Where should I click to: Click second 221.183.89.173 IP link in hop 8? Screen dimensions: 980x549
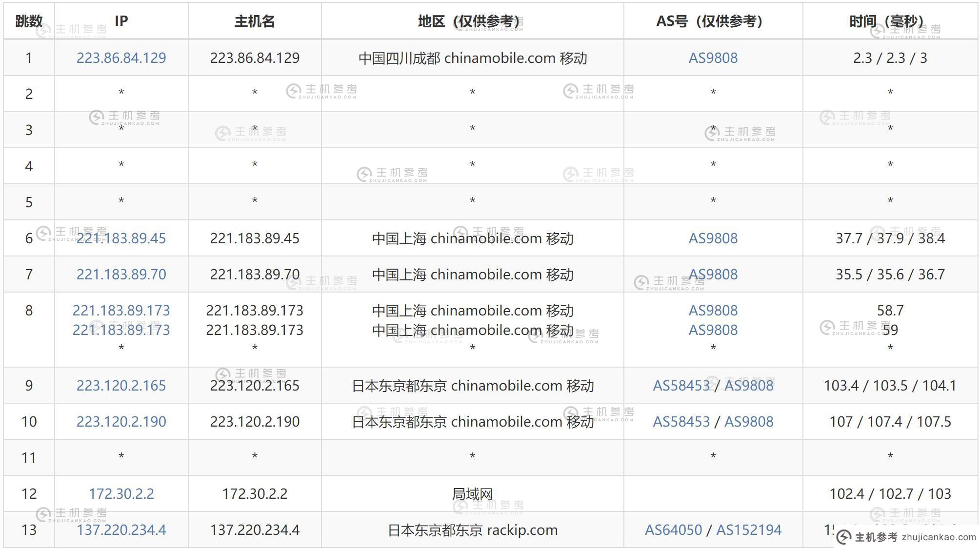click(121, 330)
